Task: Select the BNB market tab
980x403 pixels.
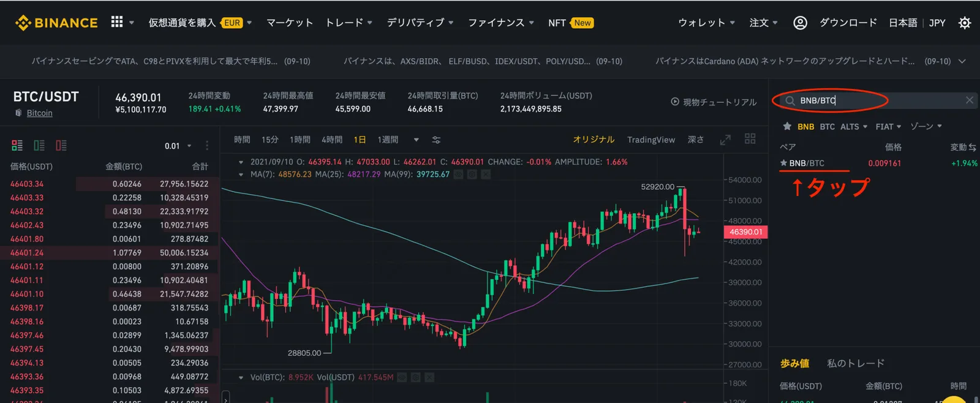Action: coord(805,127)
